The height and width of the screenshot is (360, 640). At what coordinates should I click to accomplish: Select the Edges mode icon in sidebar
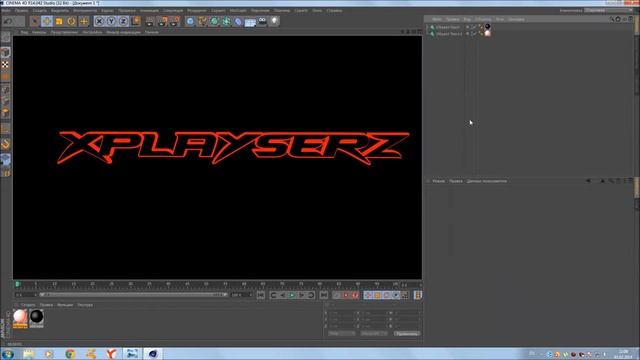(6, 100)
